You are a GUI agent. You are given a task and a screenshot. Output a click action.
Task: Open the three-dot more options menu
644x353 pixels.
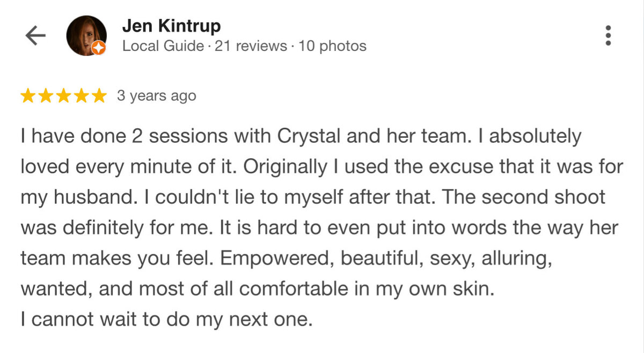[608, 35]
